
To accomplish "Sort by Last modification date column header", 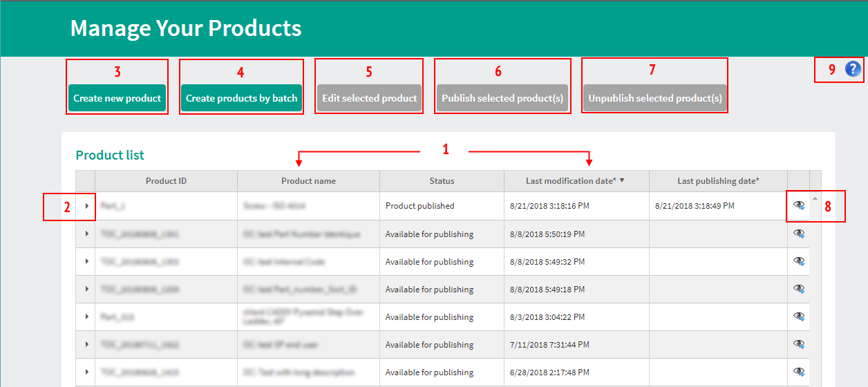I will tap(570, 181).
